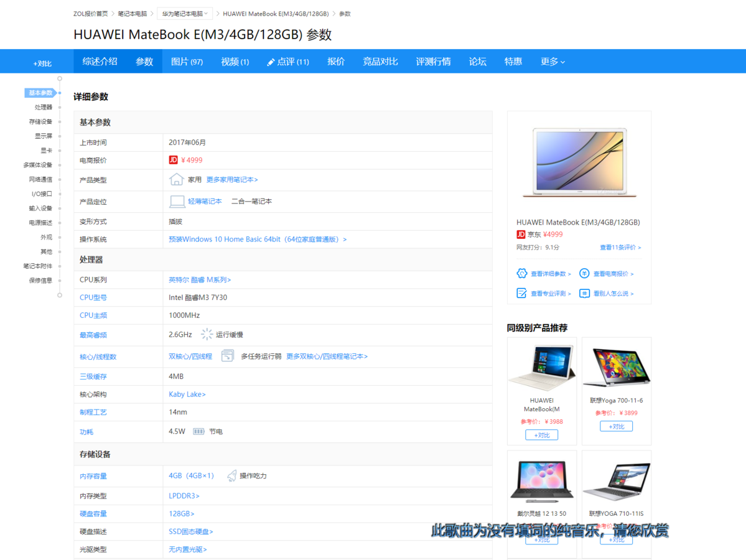Click the multitask window icon beside 多任务运行弱

coord(228,356)
